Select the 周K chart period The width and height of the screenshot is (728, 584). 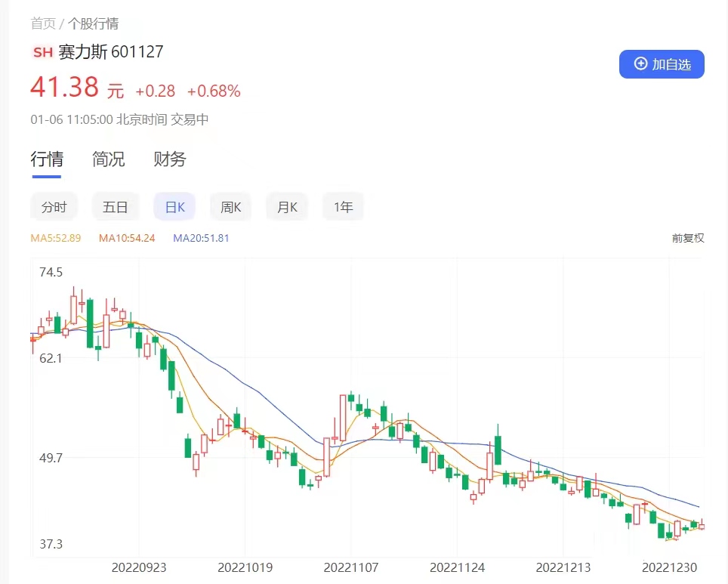(x=230, y=206)
